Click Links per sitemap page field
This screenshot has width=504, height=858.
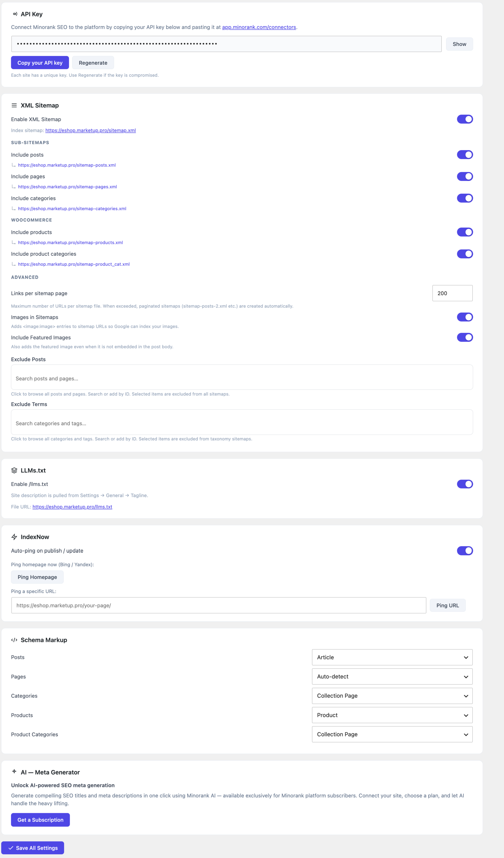tap(452, 293)
